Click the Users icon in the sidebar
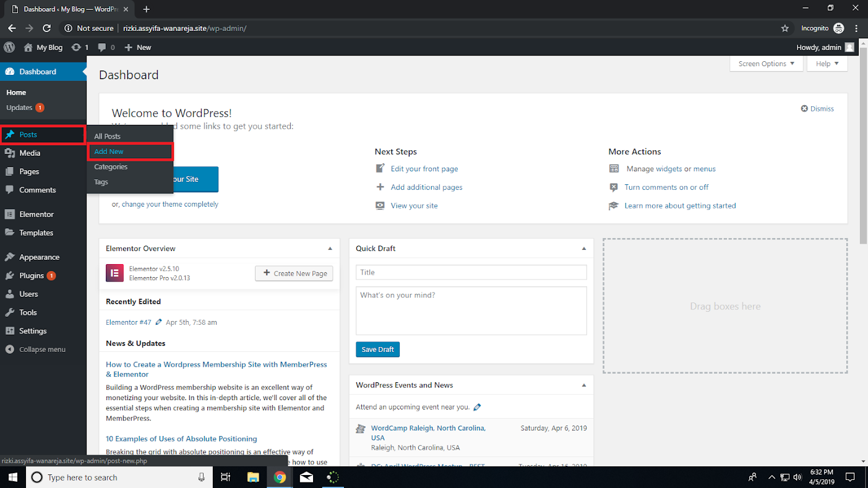868x488 pixels. tap(9, 294)
